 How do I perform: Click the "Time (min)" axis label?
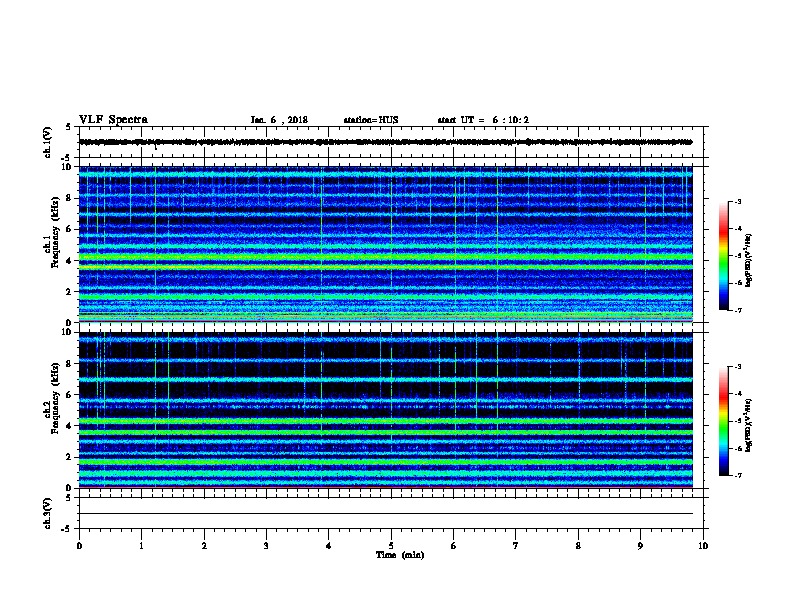click(x=400, y=555)
